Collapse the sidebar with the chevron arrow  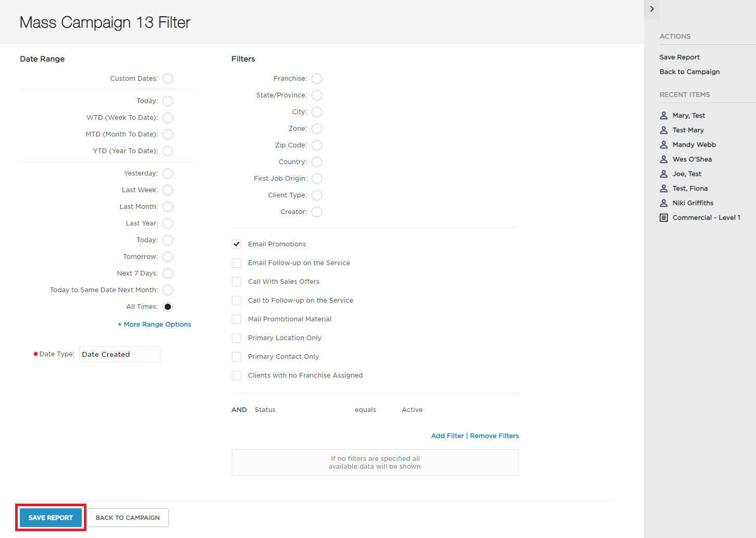coord(652,9)
